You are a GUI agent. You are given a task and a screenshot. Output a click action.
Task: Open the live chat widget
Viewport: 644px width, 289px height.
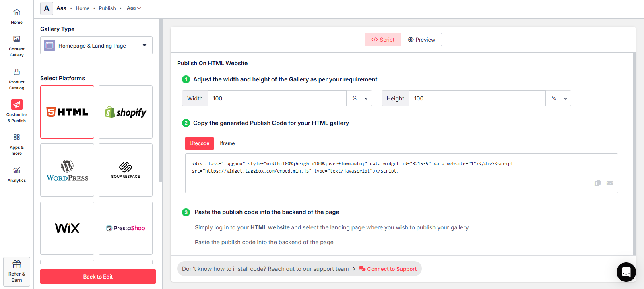626,272
